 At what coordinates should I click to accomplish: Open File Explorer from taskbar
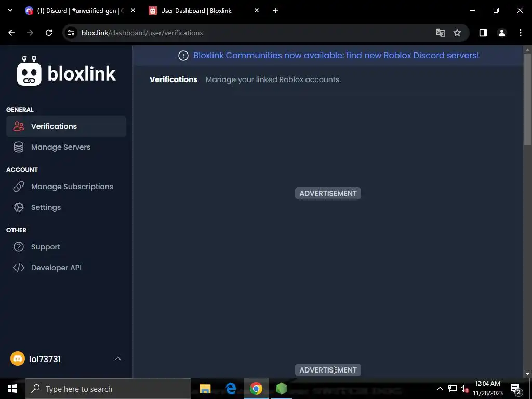point(205,389)
